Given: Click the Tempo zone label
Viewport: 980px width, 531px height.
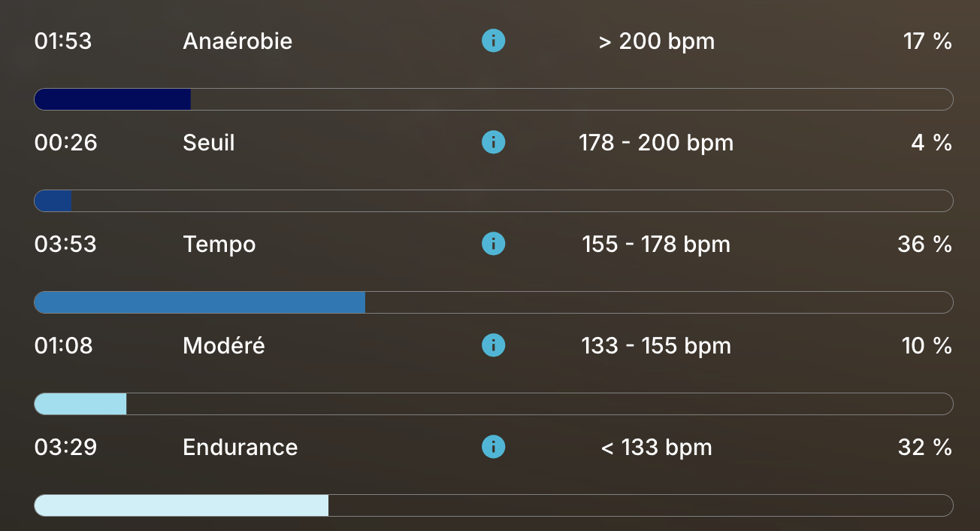Looking at the screenshot, I should click(219, 244).
